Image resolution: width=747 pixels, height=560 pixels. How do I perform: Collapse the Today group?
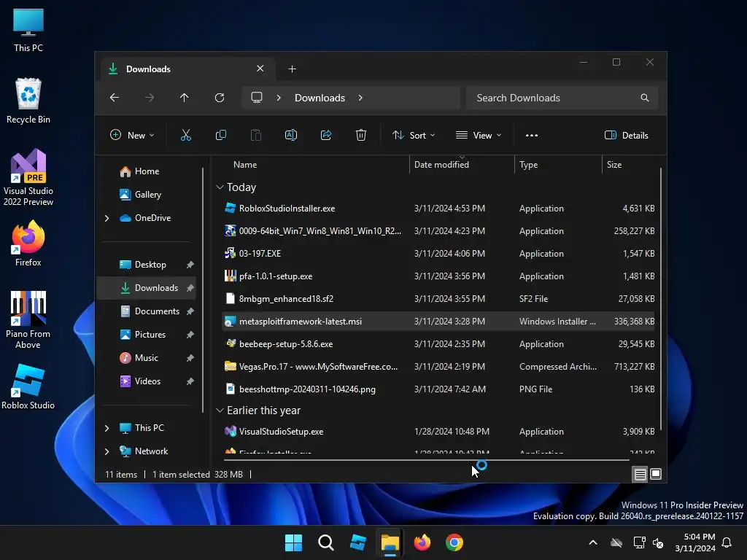point(220,187)
